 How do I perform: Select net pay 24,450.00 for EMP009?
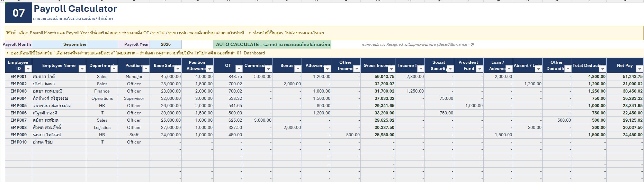625,135
